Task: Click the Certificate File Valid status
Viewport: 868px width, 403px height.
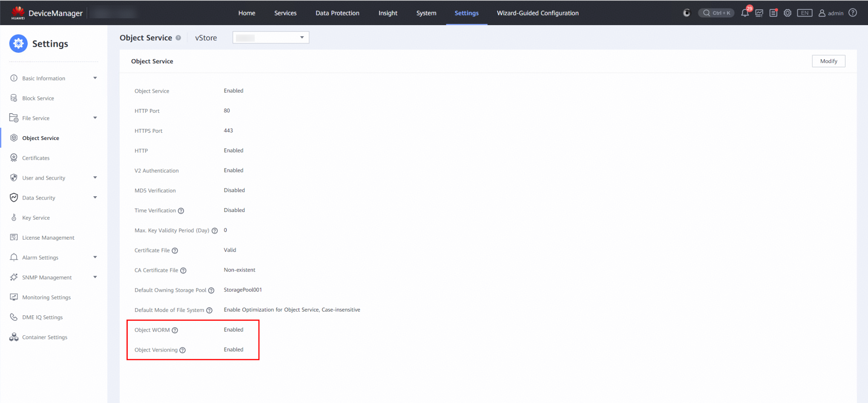Action: click(230, 250)
